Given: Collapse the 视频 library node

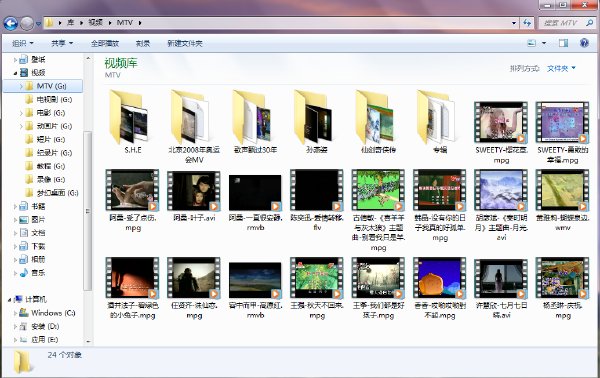Looking at the screenshot, I should pos(15,73).
